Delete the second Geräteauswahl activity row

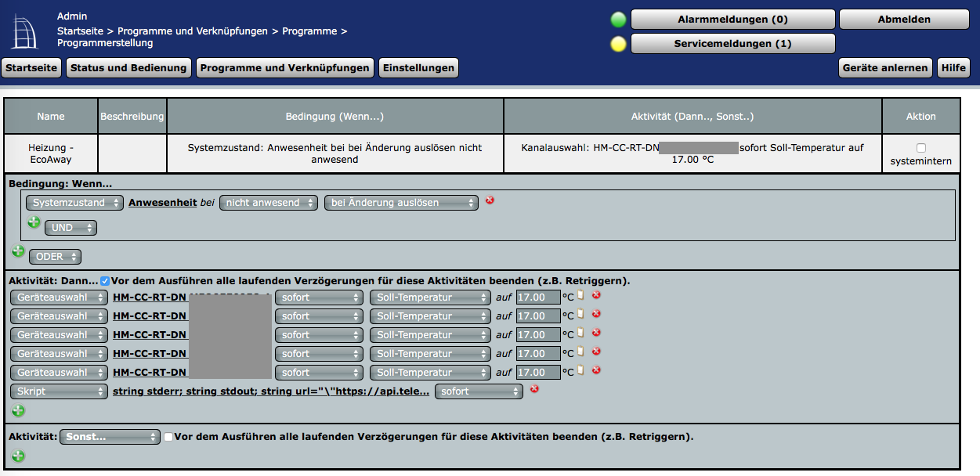coord(596,313)
